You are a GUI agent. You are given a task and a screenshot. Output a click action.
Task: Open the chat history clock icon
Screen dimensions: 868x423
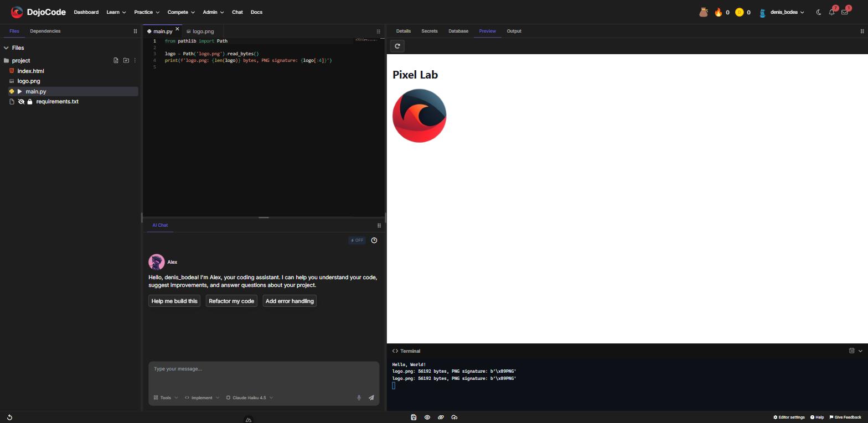coord(374,241)
